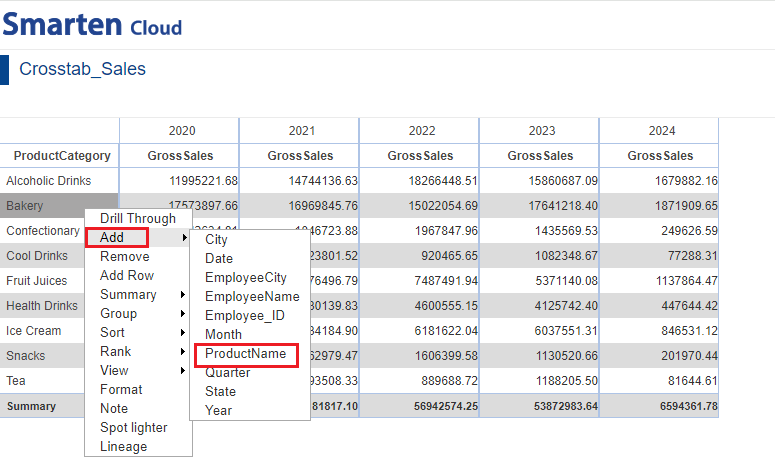Select the Cool Drinks row label
This screenshot has height=476, width=775.
(37, 256)
